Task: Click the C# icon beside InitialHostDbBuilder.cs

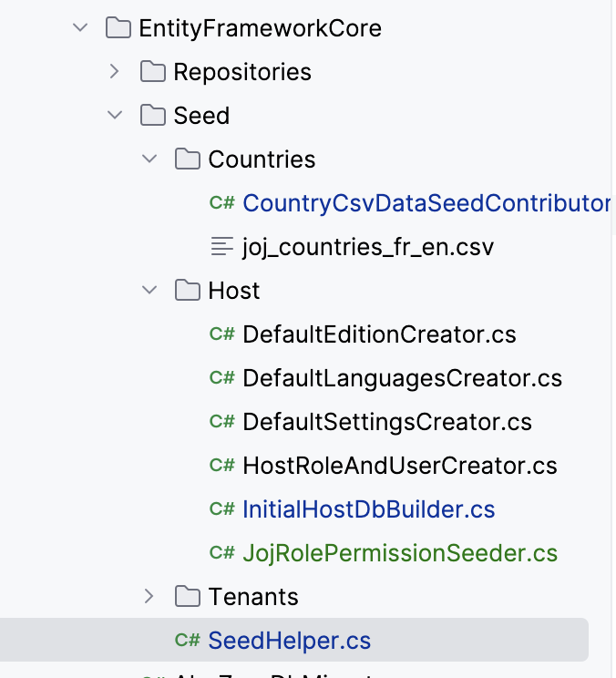Action: pyautogui.click(x=221, y=509)
